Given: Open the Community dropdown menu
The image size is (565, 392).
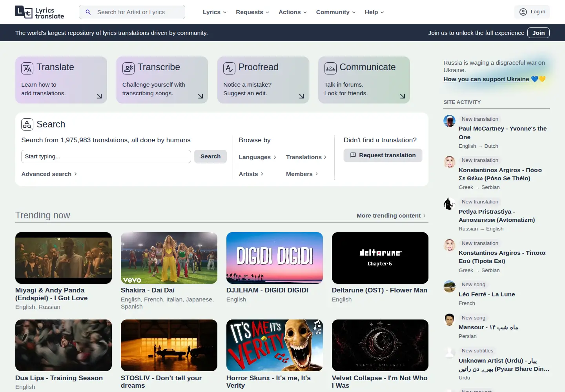Looking at the screenshot, I should pyautogui.click(x=336, y=12).
